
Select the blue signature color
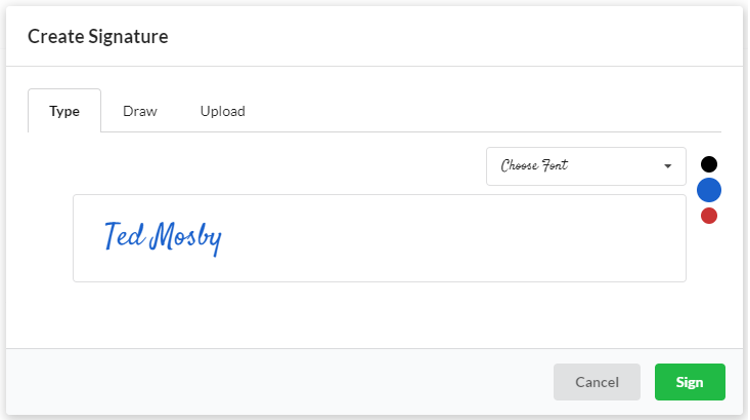pyautogui.click(x=709, y=190)
